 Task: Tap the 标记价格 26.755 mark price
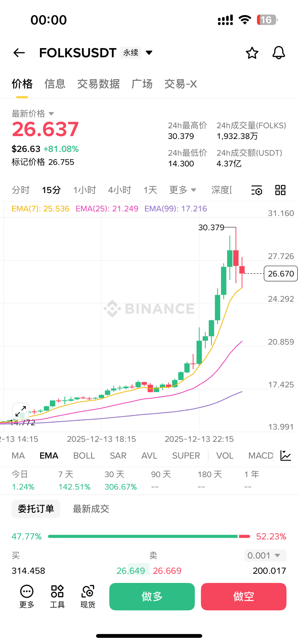43,162
